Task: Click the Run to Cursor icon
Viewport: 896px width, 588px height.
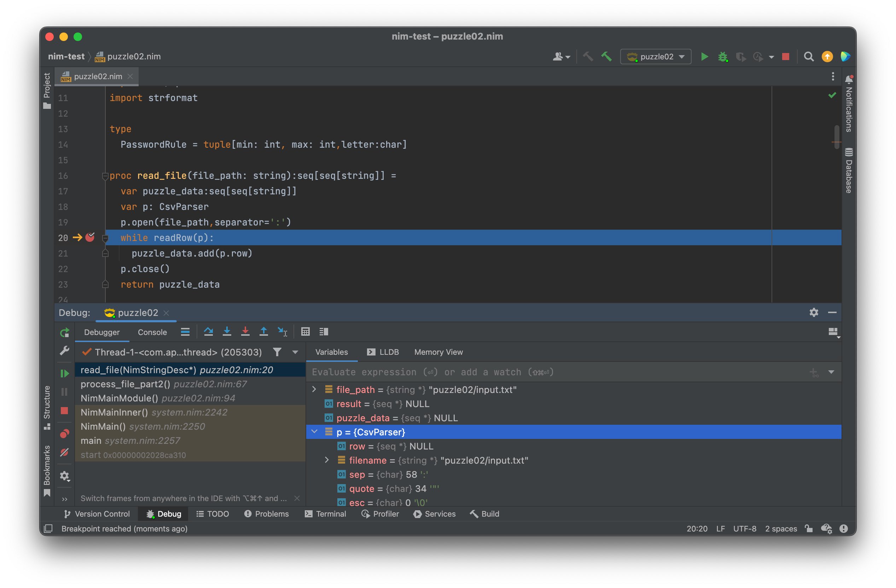Action: click(282, 331)
